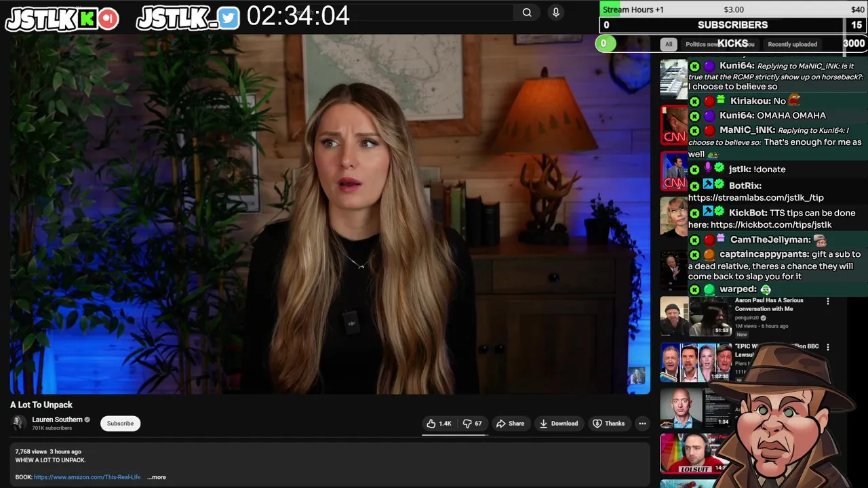Click the green X beside warped's message
Screen dimensions: 868x488
point(694,289)
